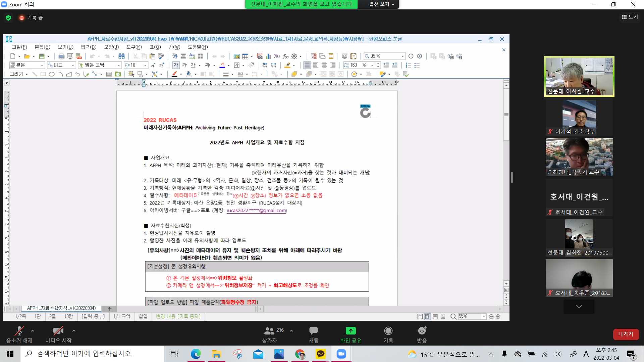Open Microsoft Edge in the taskbar
Viewport: 644px width, 362px height.
(x=196, y=354)
